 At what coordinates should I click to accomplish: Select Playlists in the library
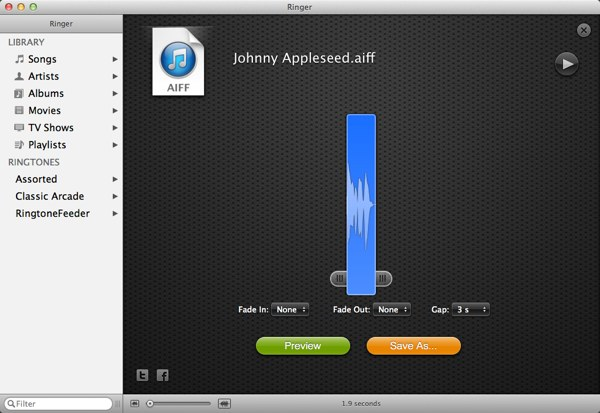pyautogui.click(x=47, y=145)
